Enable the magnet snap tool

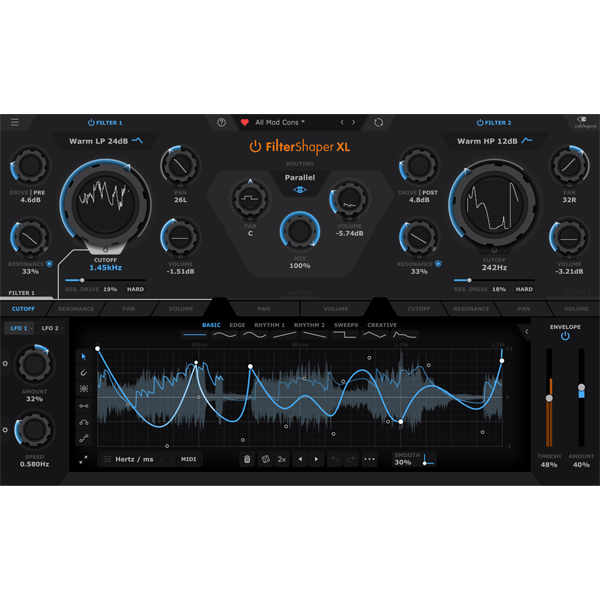84,373
